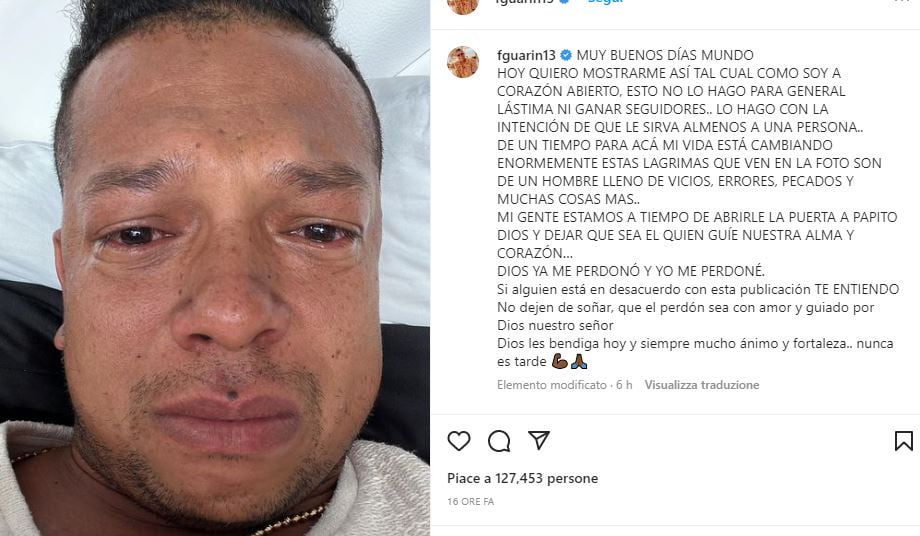Open the profile avatar next to the caption
The image size is (920, 536).
[x=463, y=62]
